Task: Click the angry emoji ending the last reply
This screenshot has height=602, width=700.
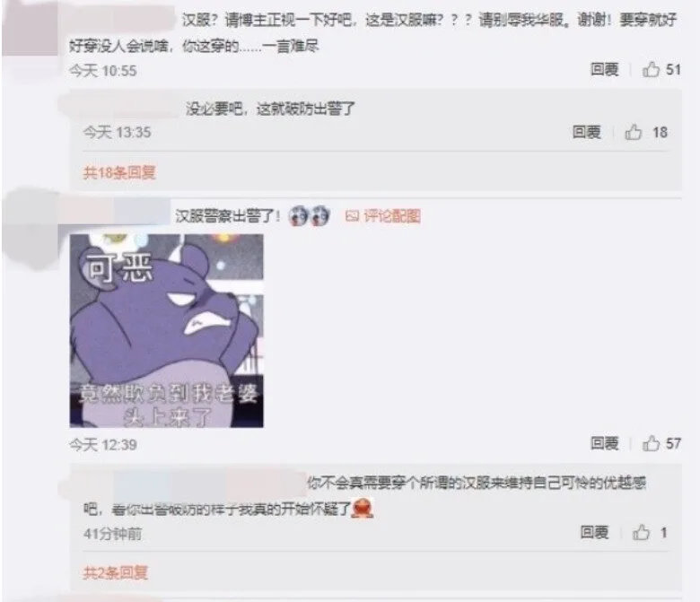Action: [x=363, y=509]
